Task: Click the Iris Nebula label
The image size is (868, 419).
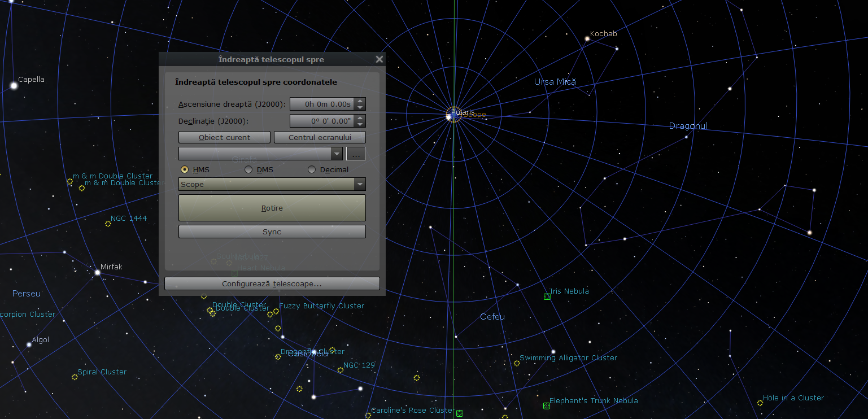Action: click(569, 291)
